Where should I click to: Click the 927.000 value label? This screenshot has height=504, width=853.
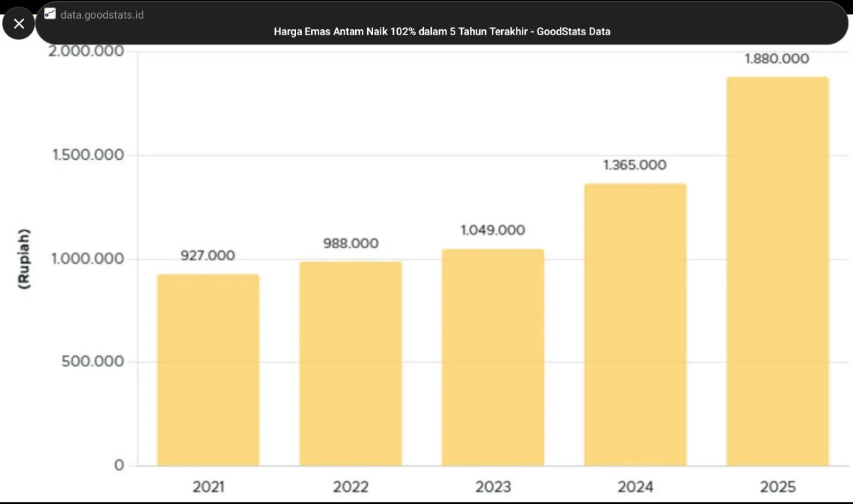click(x=208, y=256)
